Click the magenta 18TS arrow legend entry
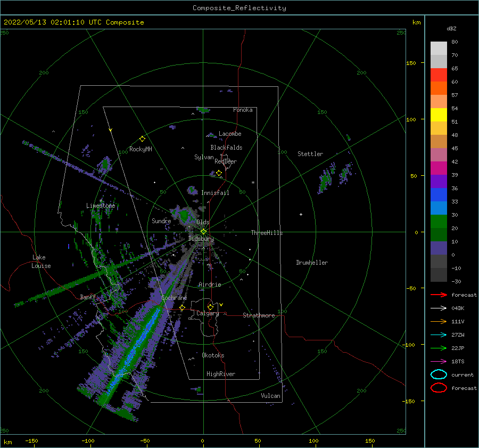 click(439, 362)
